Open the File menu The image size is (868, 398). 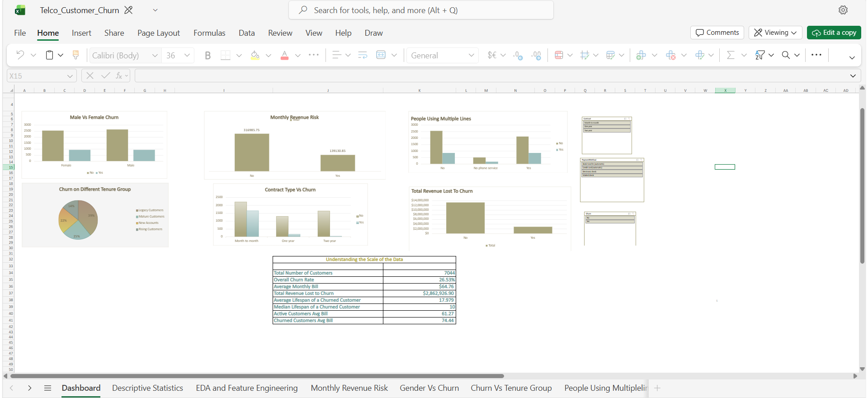click(20, 33)
